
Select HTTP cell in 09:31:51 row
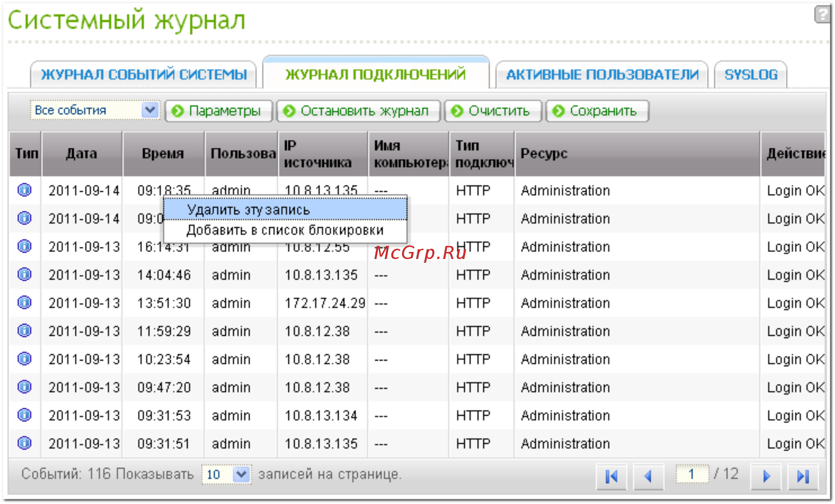(473, 443)
